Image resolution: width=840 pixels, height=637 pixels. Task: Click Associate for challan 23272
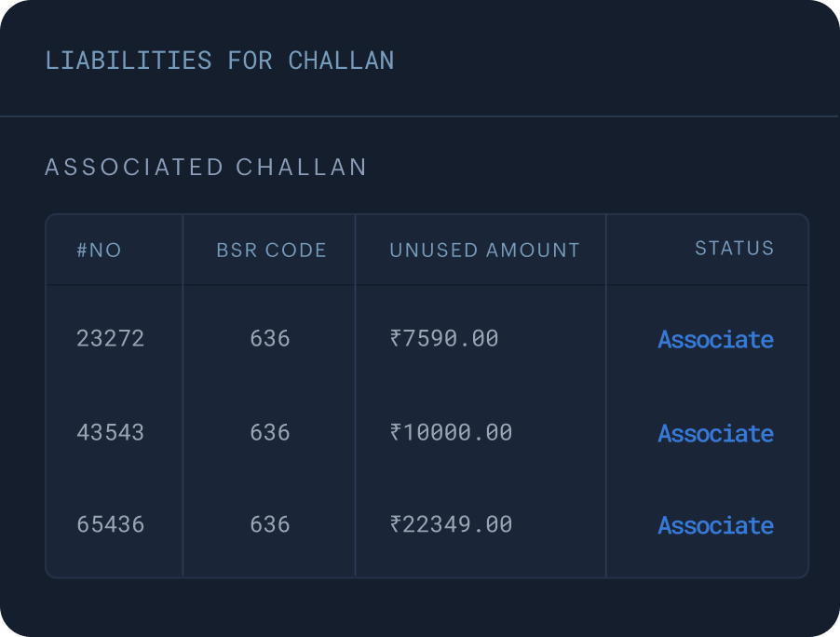pos(715,339)
